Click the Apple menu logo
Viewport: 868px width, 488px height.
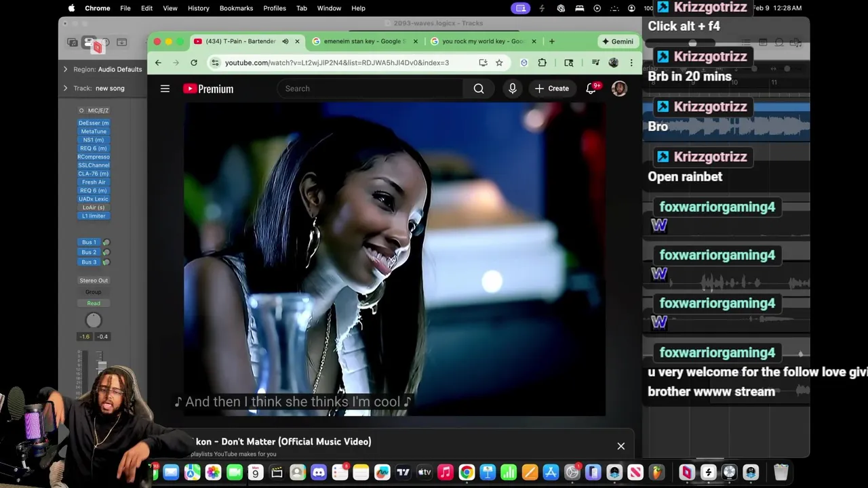coord(71,8)
